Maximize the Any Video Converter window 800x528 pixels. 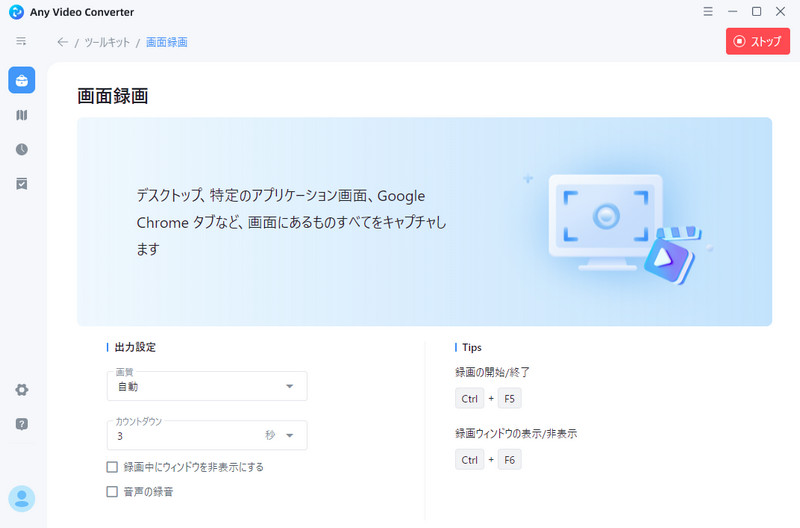coord(757,11)
